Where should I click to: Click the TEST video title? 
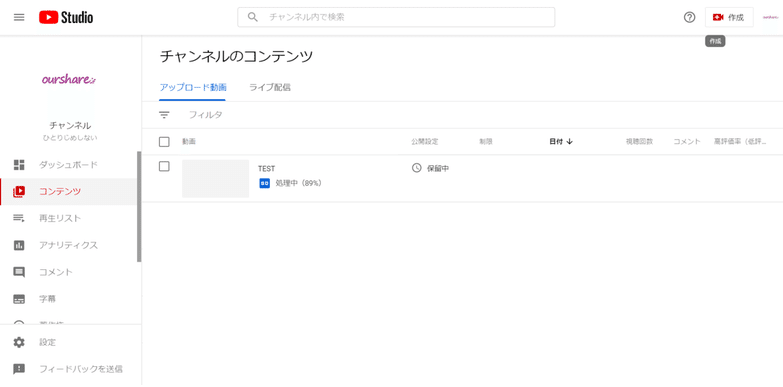click(x=266, y=169)
